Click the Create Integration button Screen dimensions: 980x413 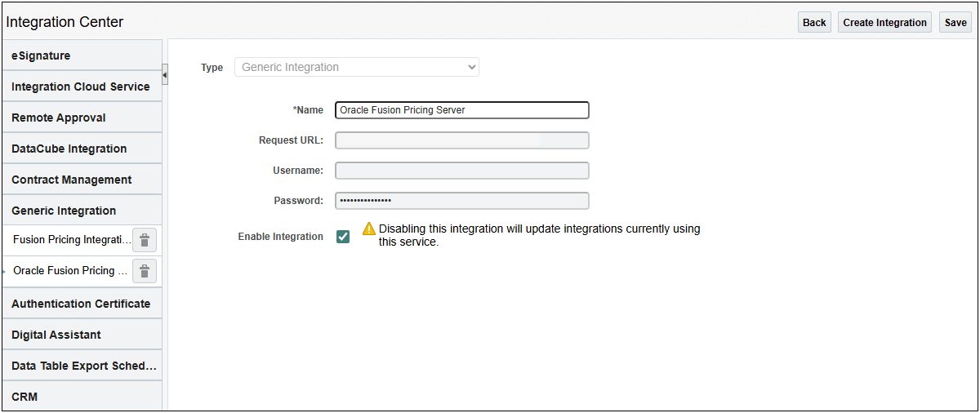point(885,23)
